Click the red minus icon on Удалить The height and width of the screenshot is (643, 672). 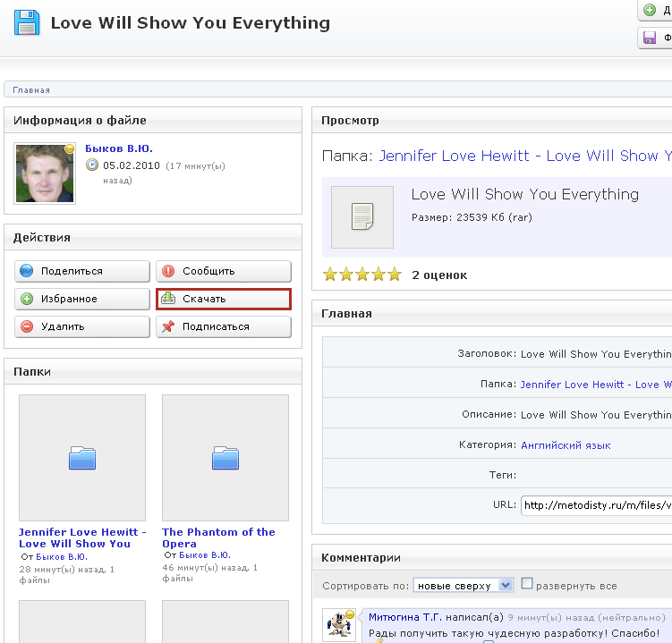27,326
